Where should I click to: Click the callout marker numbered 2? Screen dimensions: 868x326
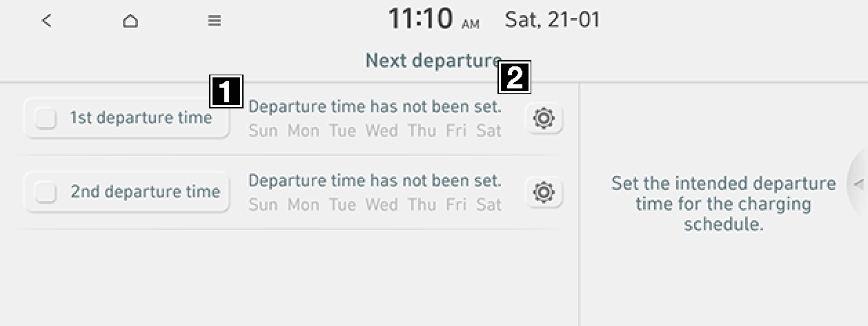514,77
